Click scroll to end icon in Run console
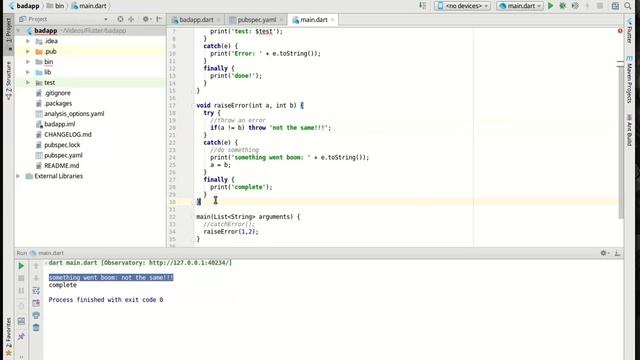Viewport: 640px width, 360px height. coord(36,303)
